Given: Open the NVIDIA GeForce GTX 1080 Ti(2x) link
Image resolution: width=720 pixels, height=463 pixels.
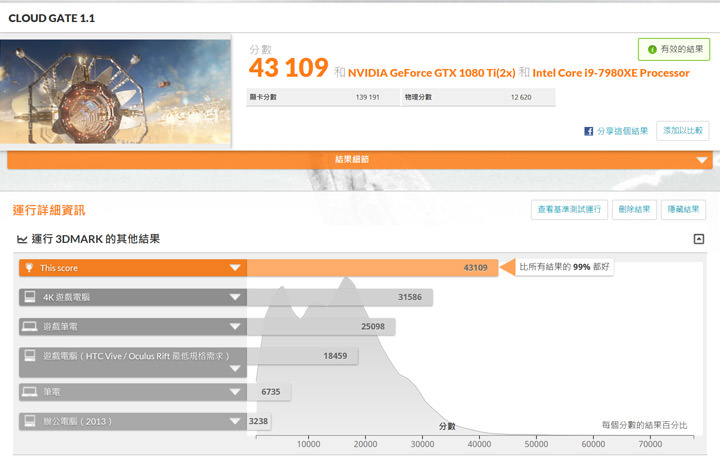Looking at the screenshot, I should coord(432,73).
